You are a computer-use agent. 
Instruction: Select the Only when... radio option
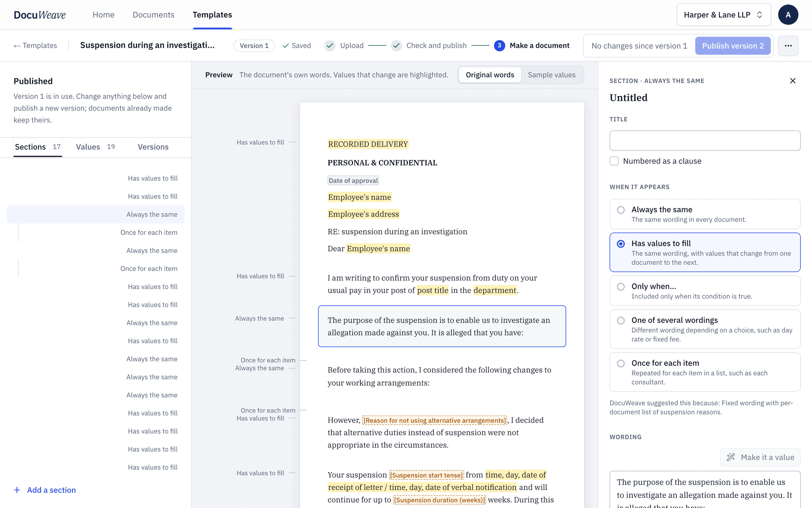pyautogui.click(x=705, y=291)
